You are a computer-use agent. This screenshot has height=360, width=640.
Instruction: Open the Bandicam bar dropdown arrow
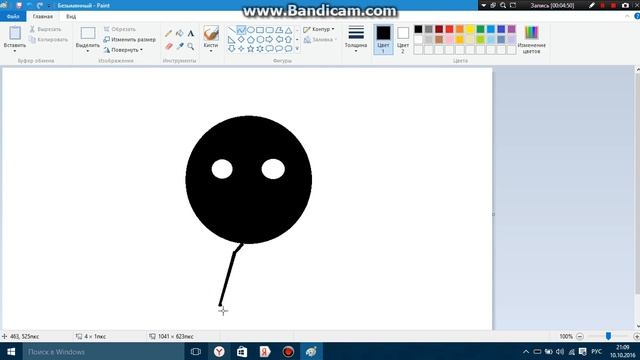point(484,5)
